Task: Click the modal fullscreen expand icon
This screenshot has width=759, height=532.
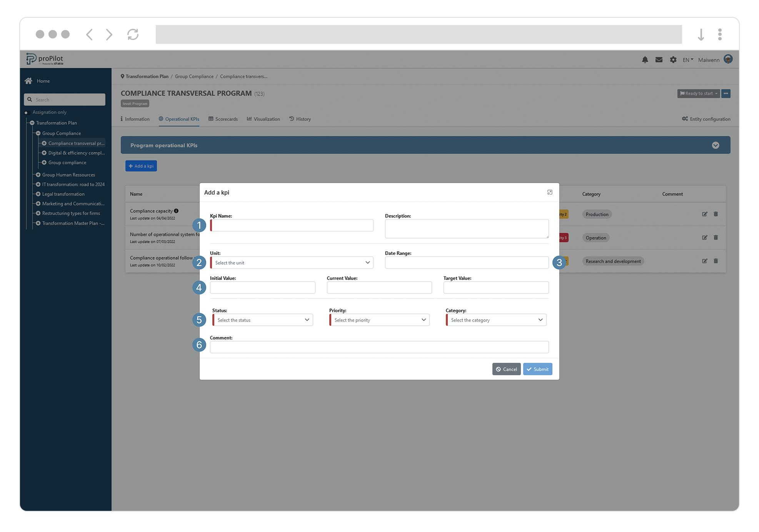Action: point(550,192)
